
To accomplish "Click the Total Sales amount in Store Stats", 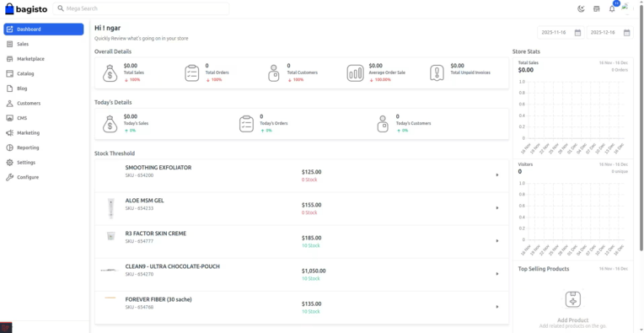I will point(526,70).
